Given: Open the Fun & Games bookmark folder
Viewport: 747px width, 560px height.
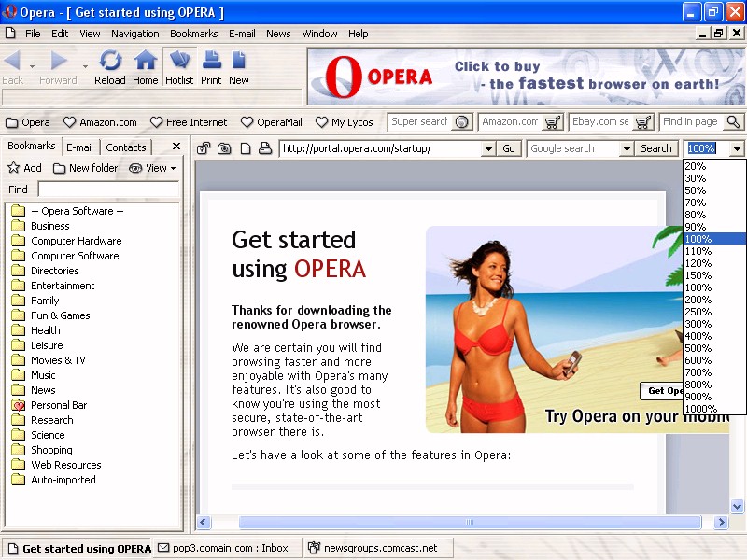Looking at the screenshot, I should click(50, 315).
